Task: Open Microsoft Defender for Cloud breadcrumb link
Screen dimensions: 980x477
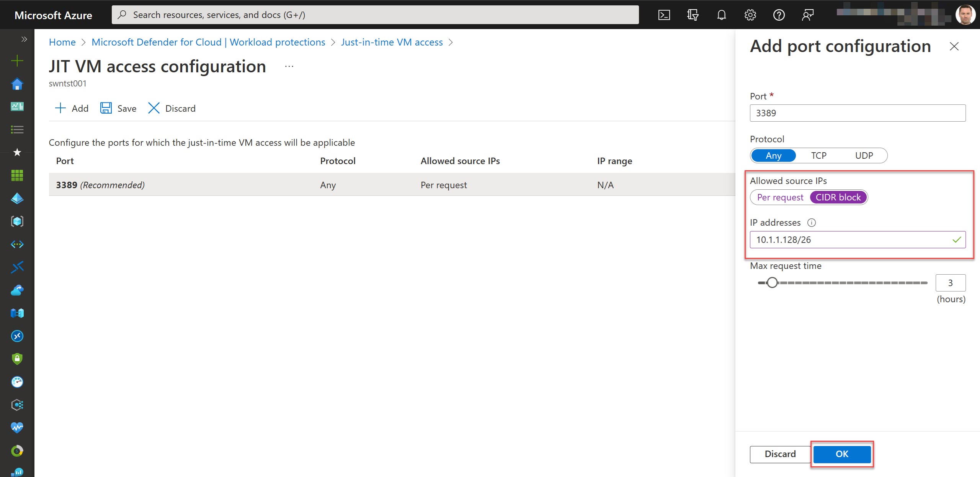Action: (x=208, y=42)
